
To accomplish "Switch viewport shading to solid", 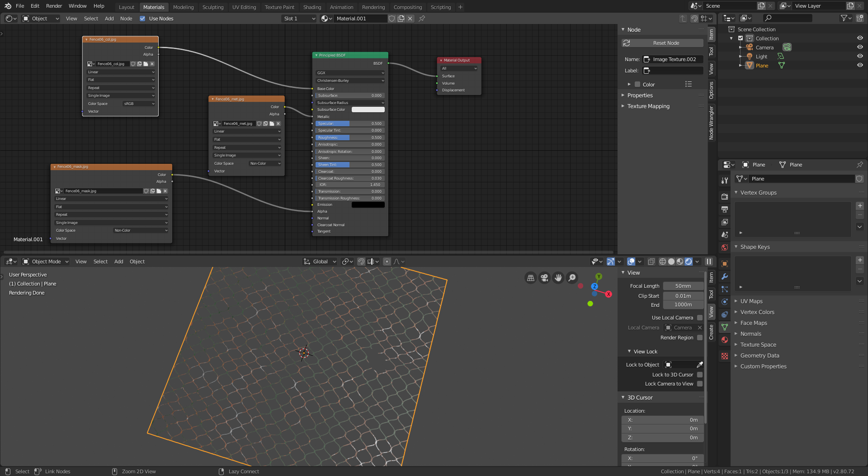I will pyautogui.click(x=671, y=262).
